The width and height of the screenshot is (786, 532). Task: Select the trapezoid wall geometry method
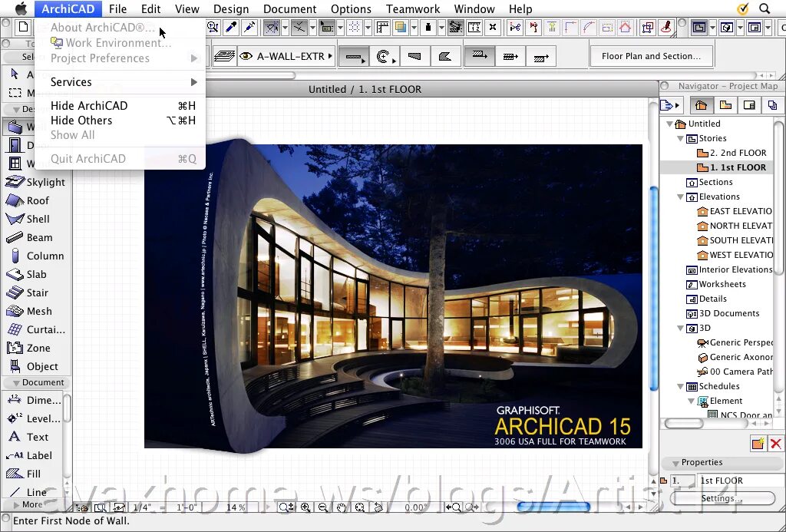(x=414, y=57)
